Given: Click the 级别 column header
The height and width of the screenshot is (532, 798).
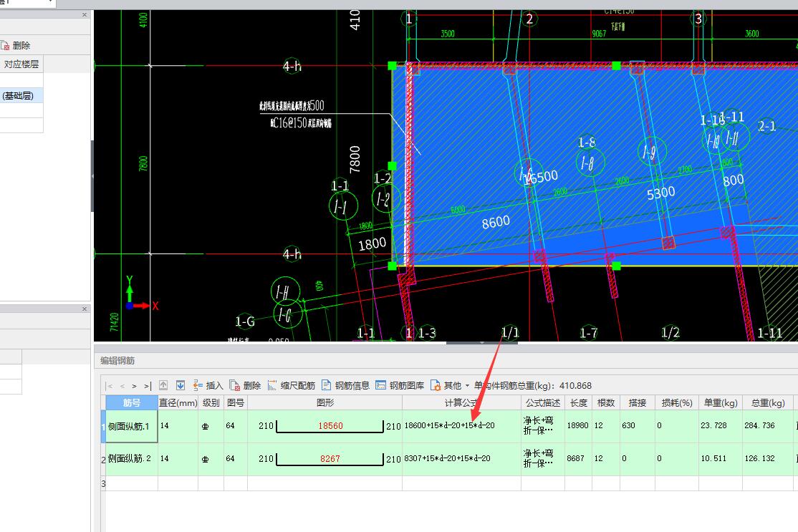Looking at the screenshot, I should pyautogui.click(x=211, y=403).
